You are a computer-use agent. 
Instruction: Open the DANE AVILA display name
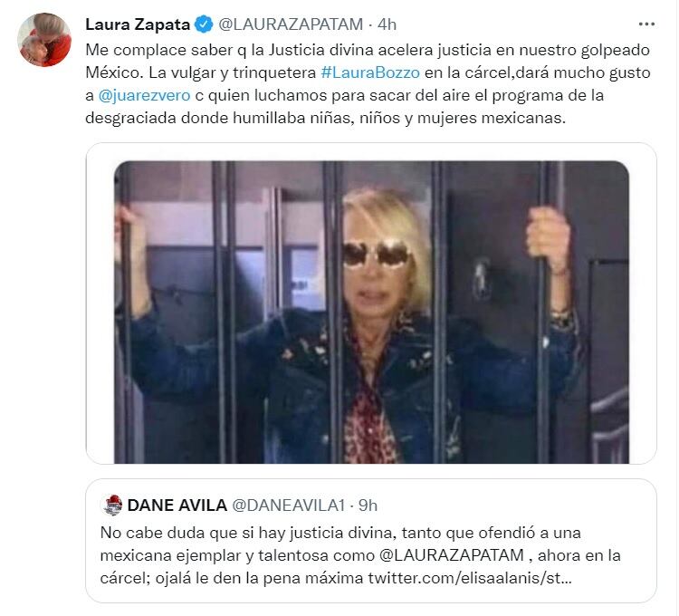click(x=177, y=505)
